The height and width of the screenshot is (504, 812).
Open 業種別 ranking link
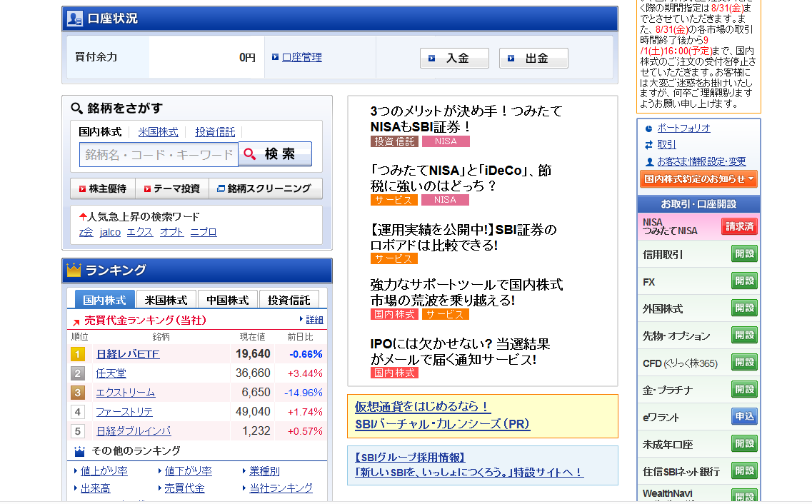click(264, 471)
